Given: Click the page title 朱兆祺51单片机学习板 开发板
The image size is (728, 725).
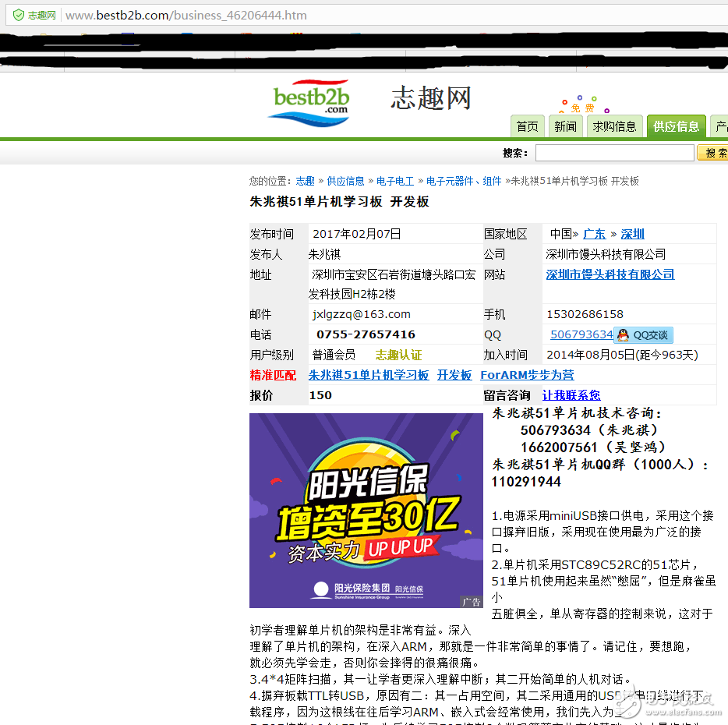Looking at the screenshot, I should pyautogui.click(x=339, y=202).
